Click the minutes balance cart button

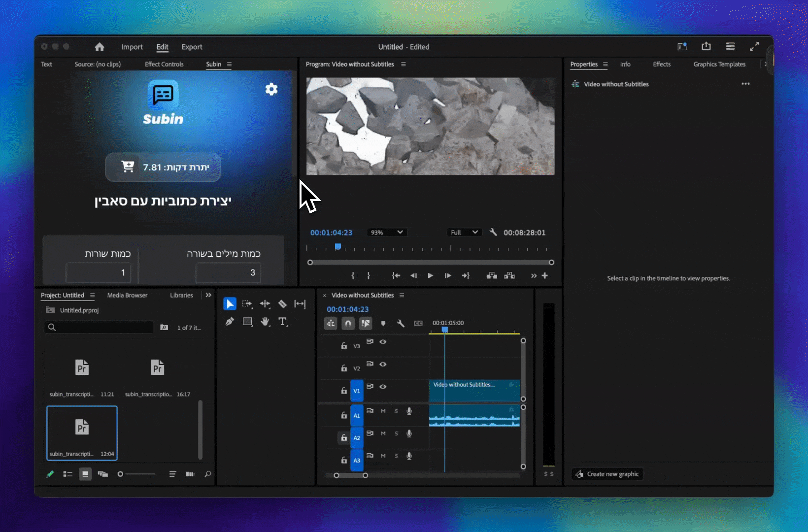point(163,167)
